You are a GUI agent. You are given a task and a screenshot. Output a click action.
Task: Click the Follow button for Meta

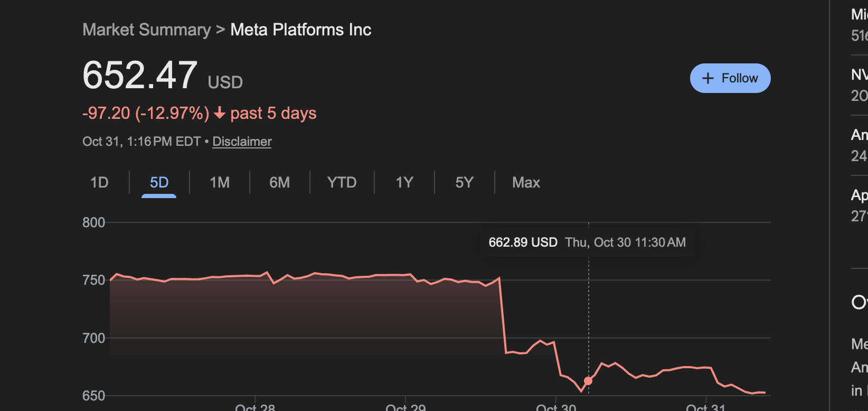pos(730,78)
